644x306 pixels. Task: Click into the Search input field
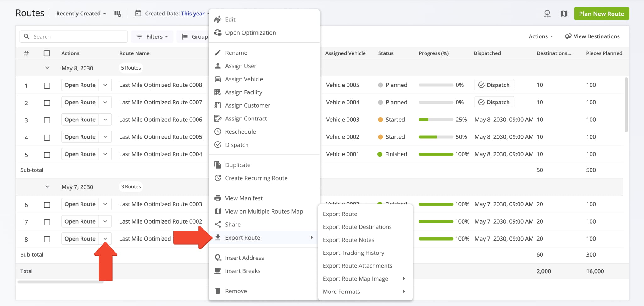[79, 36]
